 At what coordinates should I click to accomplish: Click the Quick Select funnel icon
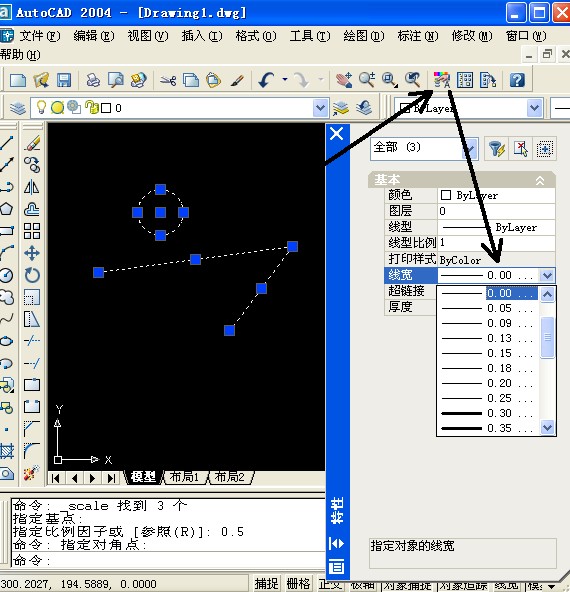[496, 149]
